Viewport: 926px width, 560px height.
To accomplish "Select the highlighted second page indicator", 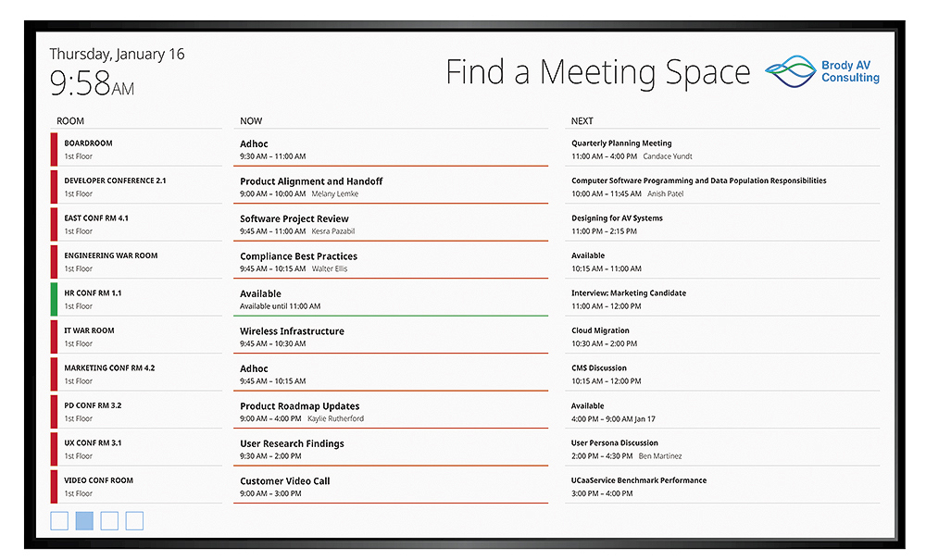I will click(x=84, y=520).
